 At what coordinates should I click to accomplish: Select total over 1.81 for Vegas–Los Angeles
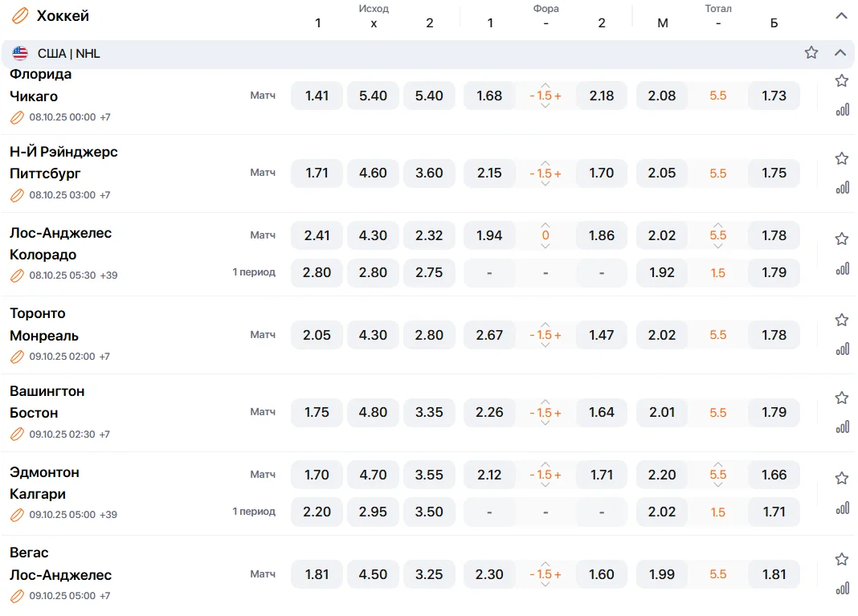[x=774, y=575]
